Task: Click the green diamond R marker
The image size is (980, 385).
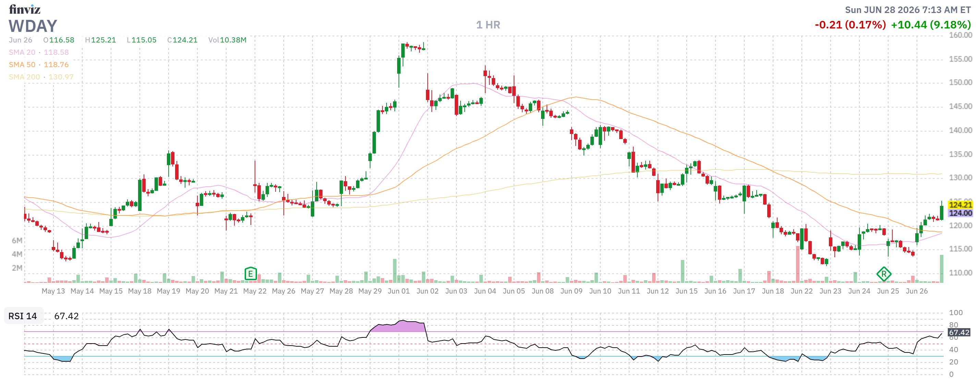Action: 883,274
